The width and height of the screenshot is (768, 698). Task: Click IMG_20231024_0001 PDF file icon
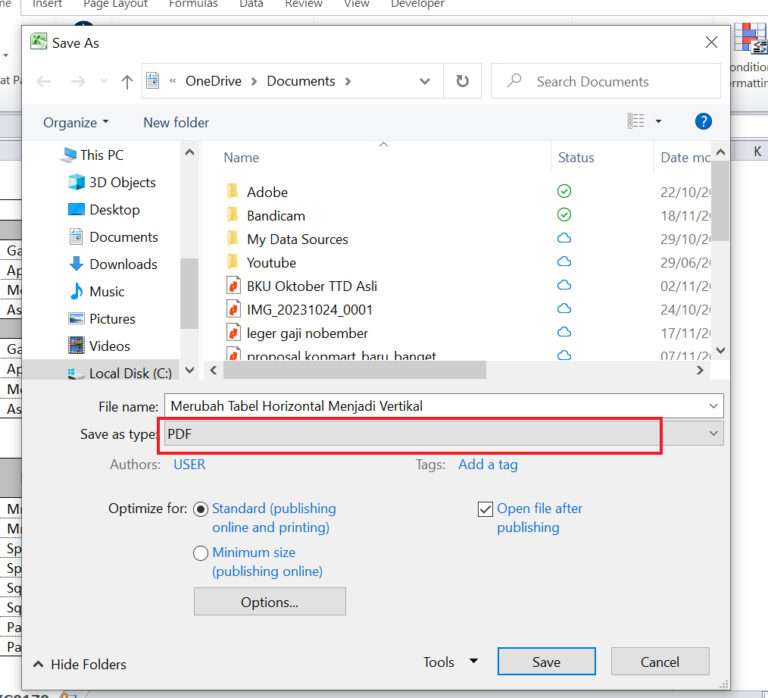234,309
